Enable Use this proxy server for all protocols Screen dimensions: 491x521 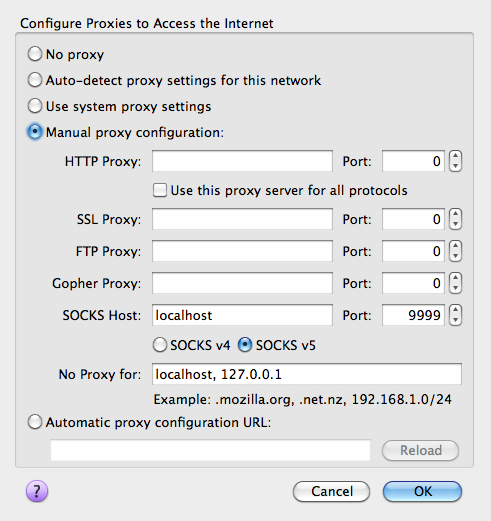(x=160, y=190)
